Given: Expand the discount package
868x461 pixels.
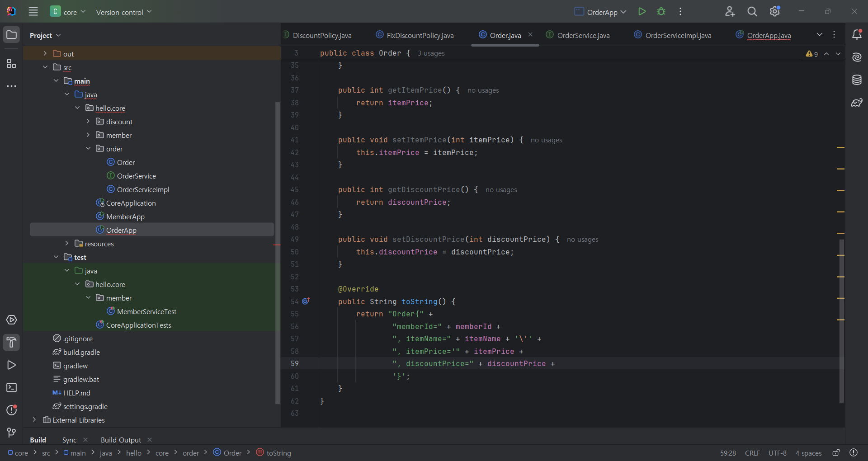Looking at the screenshot, I should click(88, 121).
